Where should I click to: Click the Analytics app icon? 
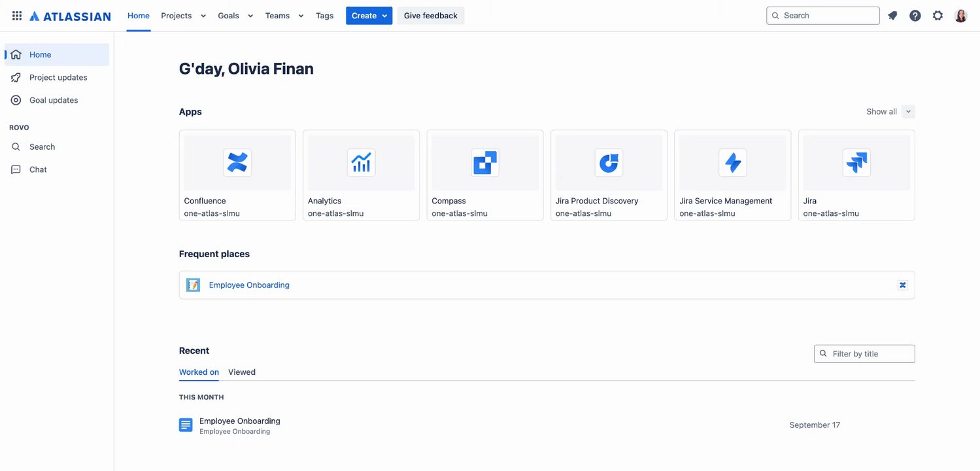tap(361, 163)
